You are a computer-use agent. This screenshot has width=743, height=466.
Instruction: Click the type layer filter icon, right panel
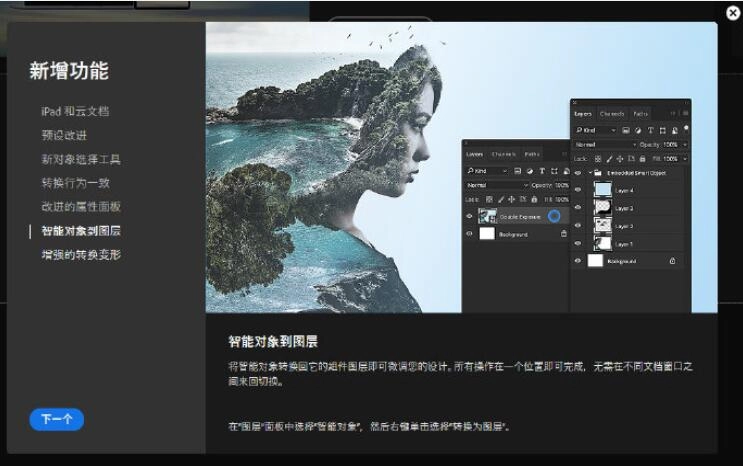pyautogui.click(x=651, y=130)
